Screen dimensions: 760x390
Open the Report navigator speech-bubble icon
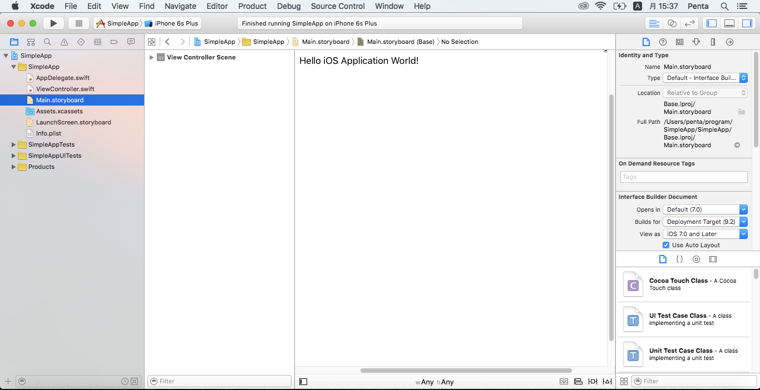[x=131, y=42]
